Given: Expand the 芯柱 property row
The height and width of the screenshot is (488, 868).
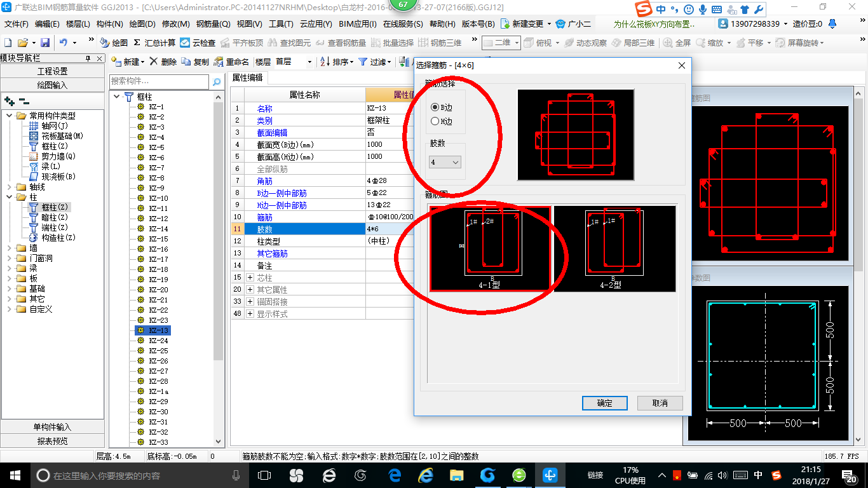Looking at the screenshot, I should click(x=250, y=278).
